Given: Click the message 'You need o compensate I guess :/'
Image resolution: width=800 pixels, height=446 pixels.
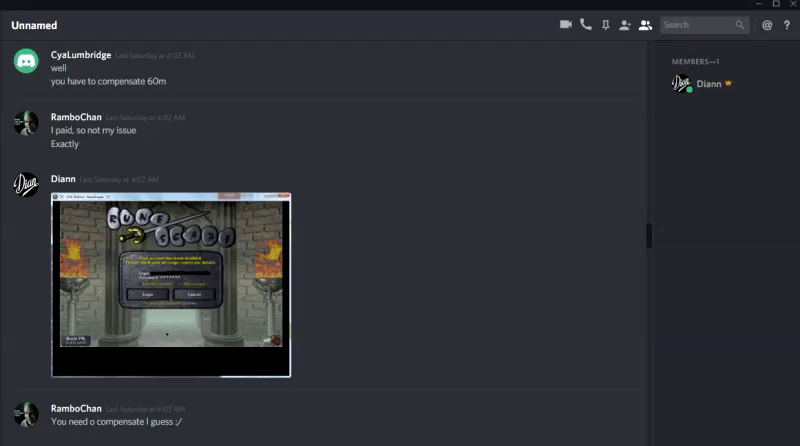Looking at the screenshot, I should pos(116,422).
